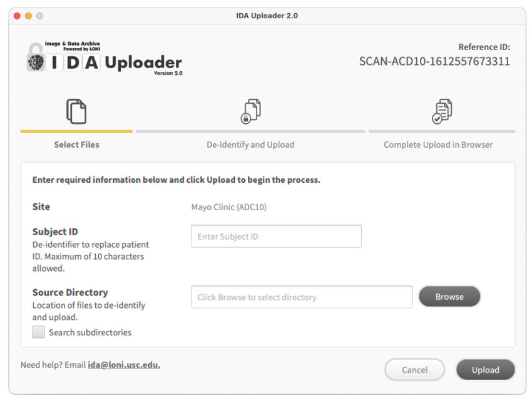Minimize the window with yellow button
Image resolution: width=532 pixels, height=403 pixels.
29,16
